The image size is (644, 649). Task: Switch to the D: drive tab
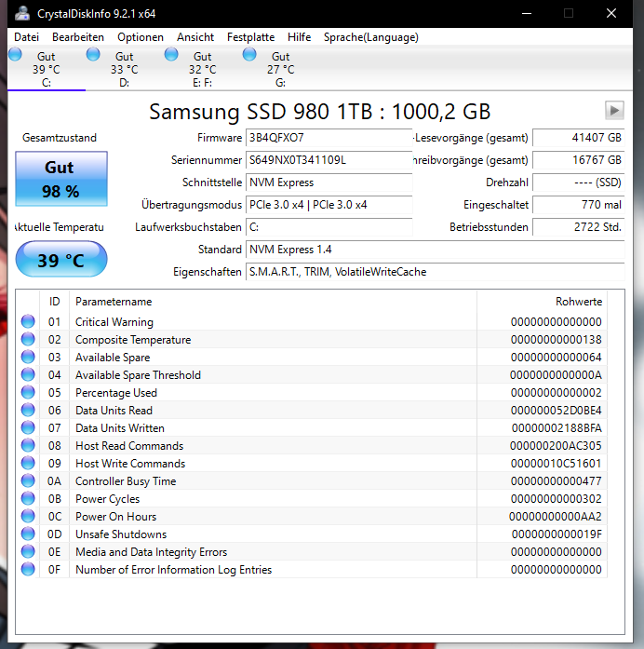pyautogui.click(x=125, y=69)
